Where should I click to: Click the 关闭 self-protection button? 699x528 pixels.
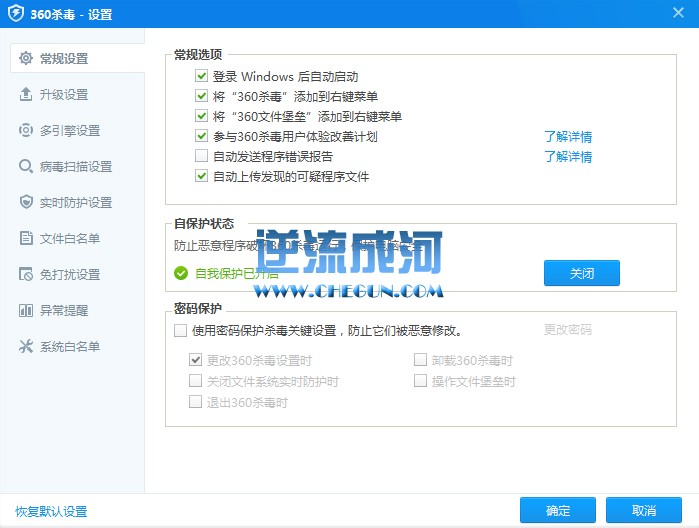point(582,273)
